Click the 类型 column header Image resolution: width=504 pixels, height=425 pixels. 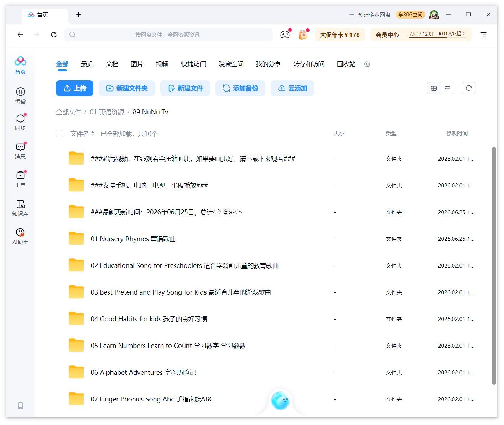click(x=391, y=133)
